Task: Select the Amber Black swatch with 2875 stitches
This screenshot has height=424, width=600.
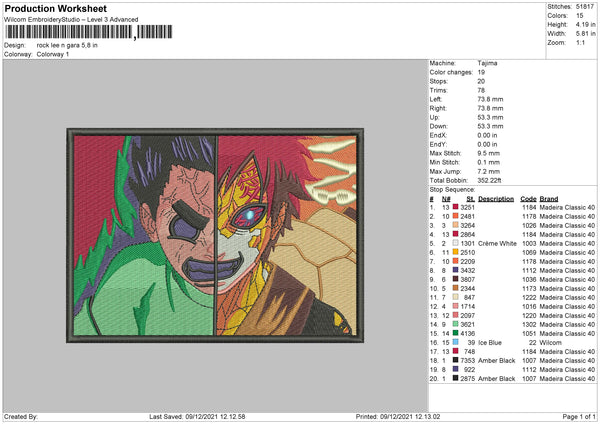Action: point(455,378)
